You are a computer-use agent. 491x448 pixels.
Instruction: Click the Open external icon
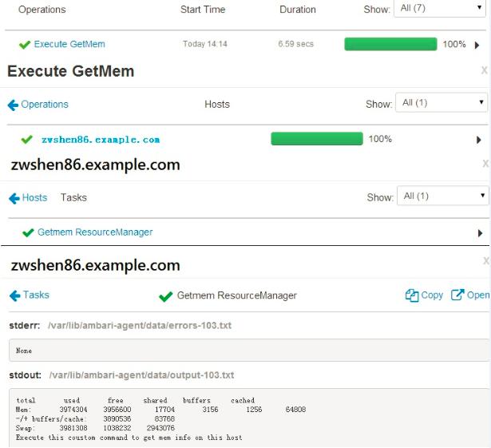457,295
